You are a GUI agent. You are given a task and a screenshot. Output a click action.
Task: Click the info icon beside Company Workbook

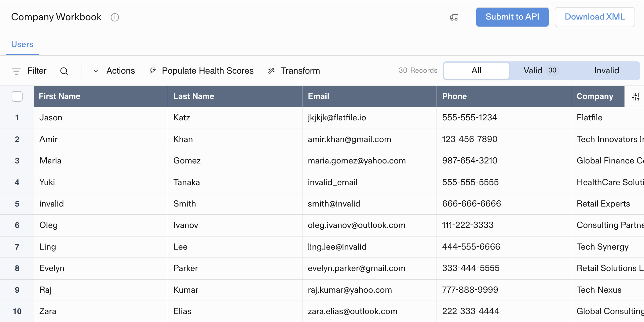[x=115, y=17]
